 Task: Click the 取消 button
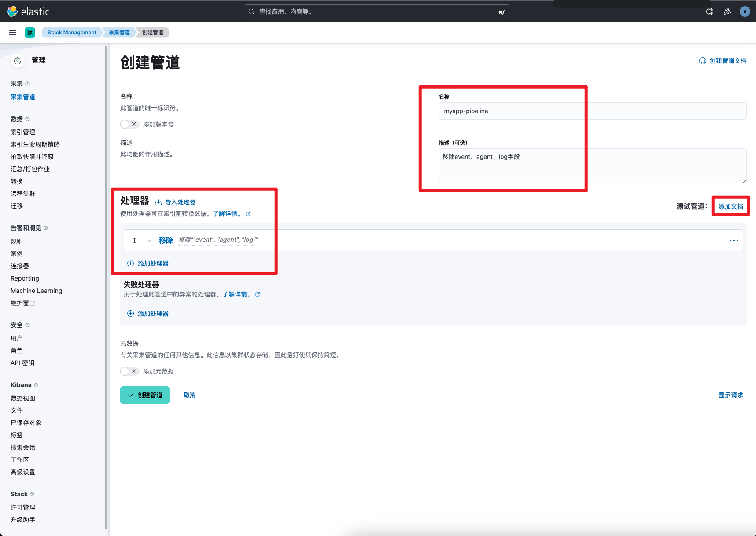tap(190, 395)
